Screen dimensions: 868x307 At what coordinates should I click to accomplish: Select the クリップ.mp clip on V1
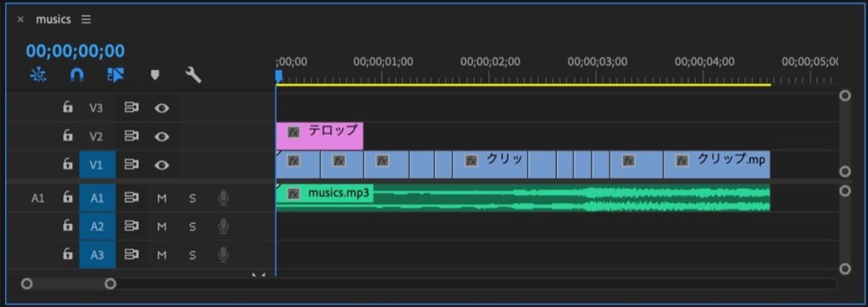click(x=717, y=165)
